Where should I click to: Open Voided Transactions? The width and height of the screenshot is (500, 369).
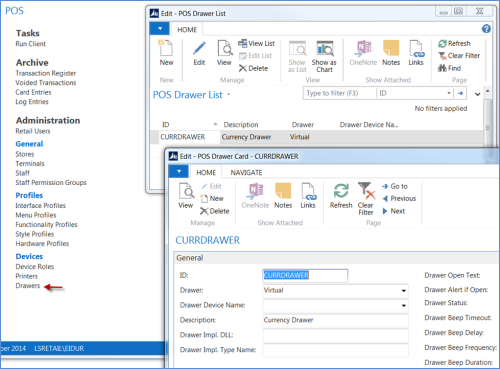coord(46,82)
